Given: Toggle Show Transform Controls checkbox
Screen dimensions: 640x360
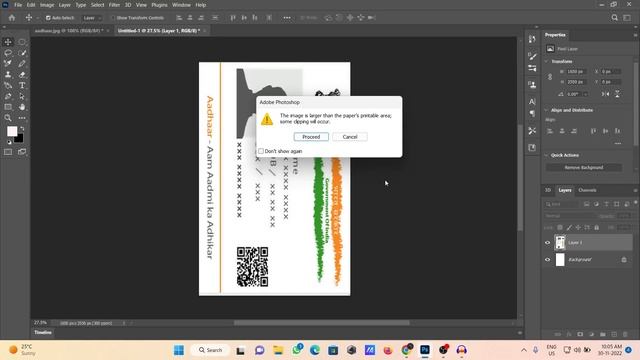Looking at the screenshot, I should coord(113,18).
